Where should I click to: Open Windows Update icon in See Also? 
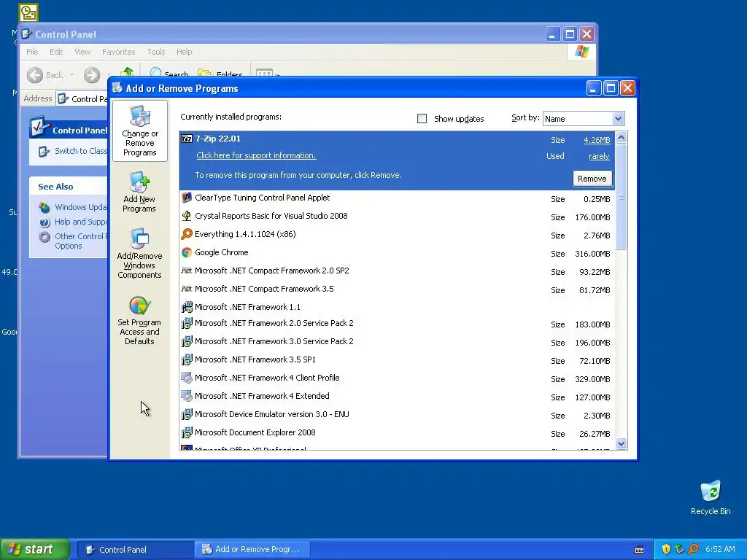pos(44,207)
